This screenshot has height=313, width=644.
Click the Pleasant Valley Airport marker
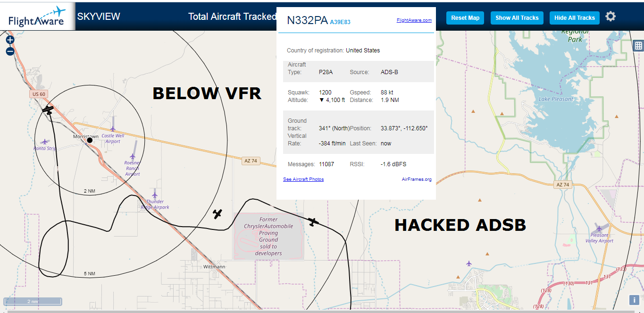click(x=599, y=228)
